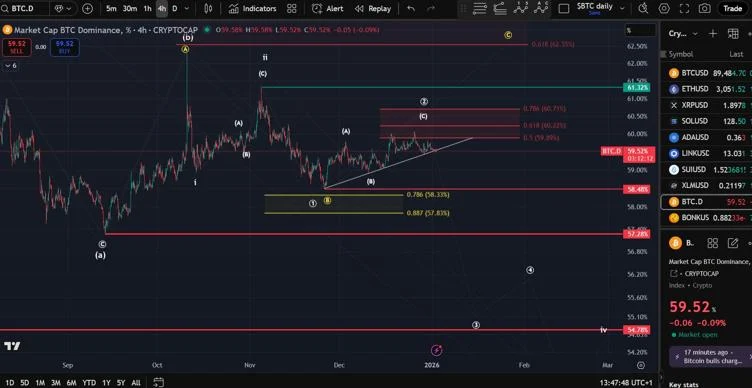Click the Alert clock icon
The height and width of the screenshot is (388, 752).
(317, 9)
